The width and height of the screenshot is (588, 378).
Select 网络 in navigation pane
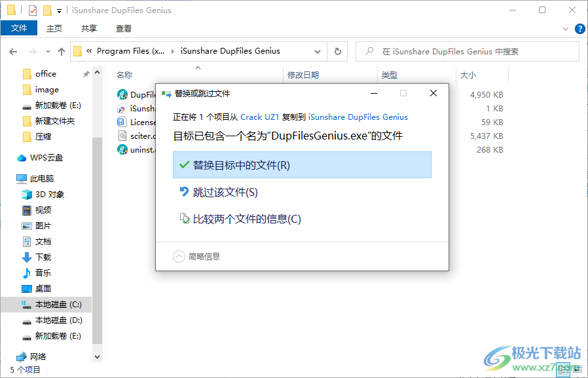(x=38, y=356)
